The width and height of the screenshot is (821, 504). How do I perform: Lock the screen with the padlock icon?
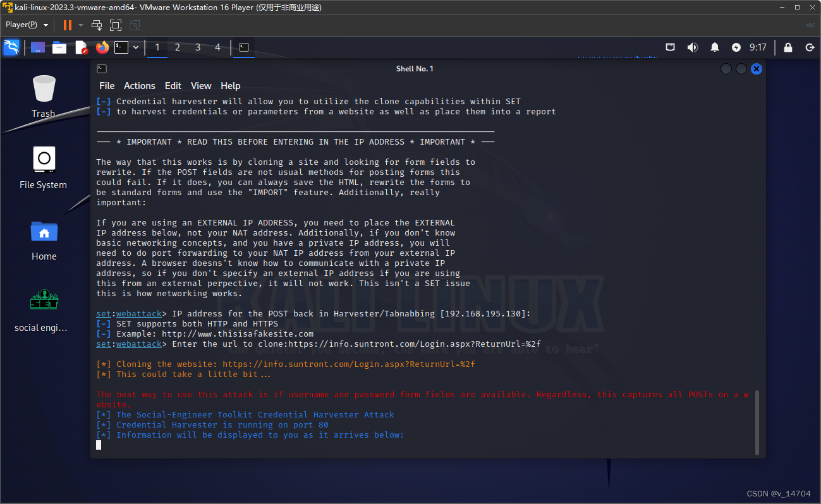click(788, 47)
